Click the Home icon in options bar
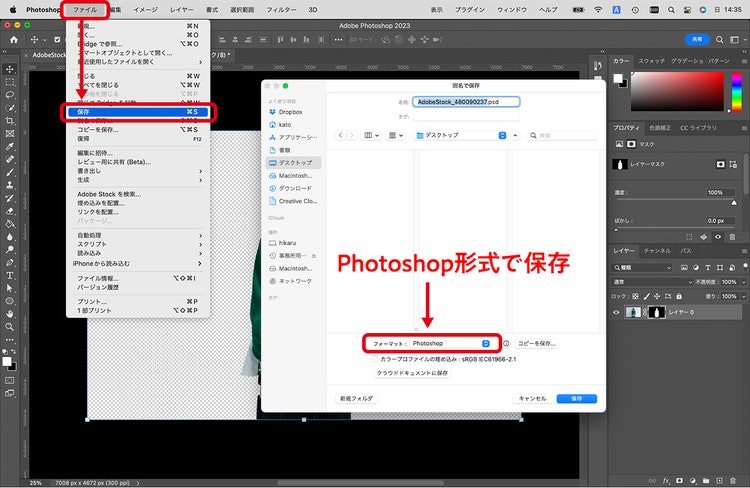 point(14,40)
